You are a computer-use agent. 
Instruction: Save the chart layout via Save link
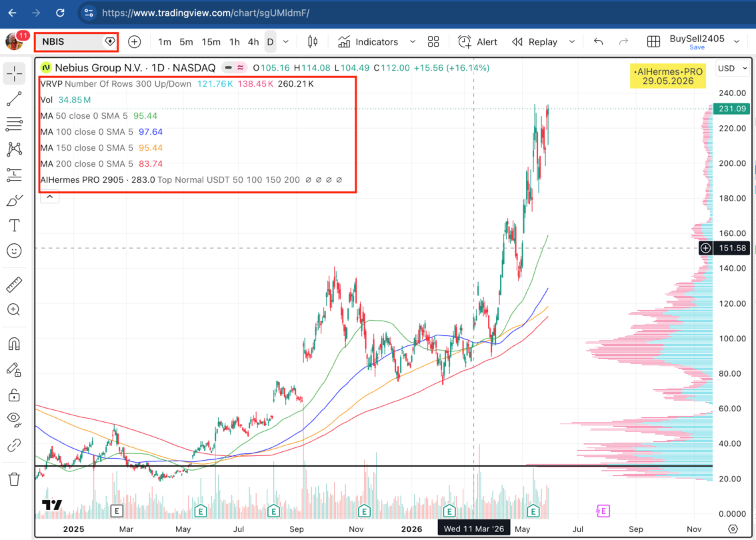click(697, 48)
